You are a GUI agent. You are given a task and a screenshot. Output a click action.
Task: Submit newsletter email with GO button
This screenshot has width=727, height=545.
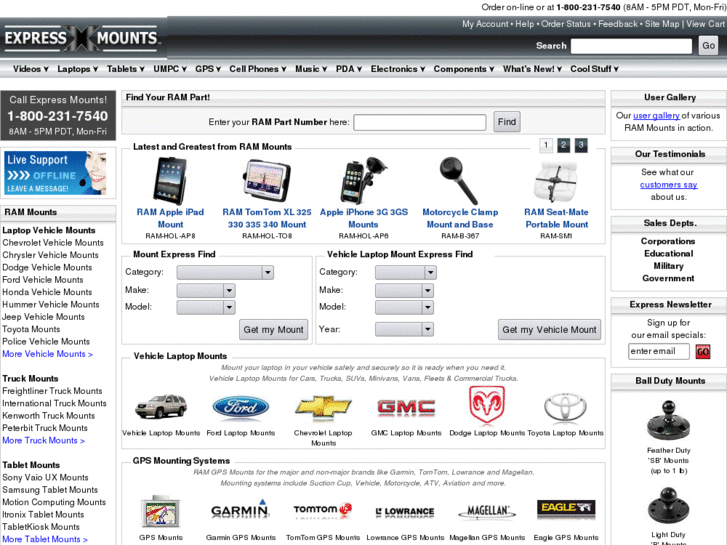[x=702, y=351]
